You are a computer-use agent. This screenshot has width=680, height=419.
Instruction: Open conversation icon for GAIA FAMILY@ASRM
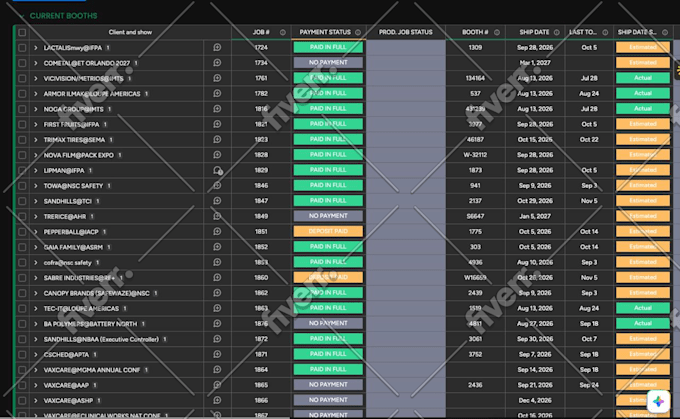[217, 247]
